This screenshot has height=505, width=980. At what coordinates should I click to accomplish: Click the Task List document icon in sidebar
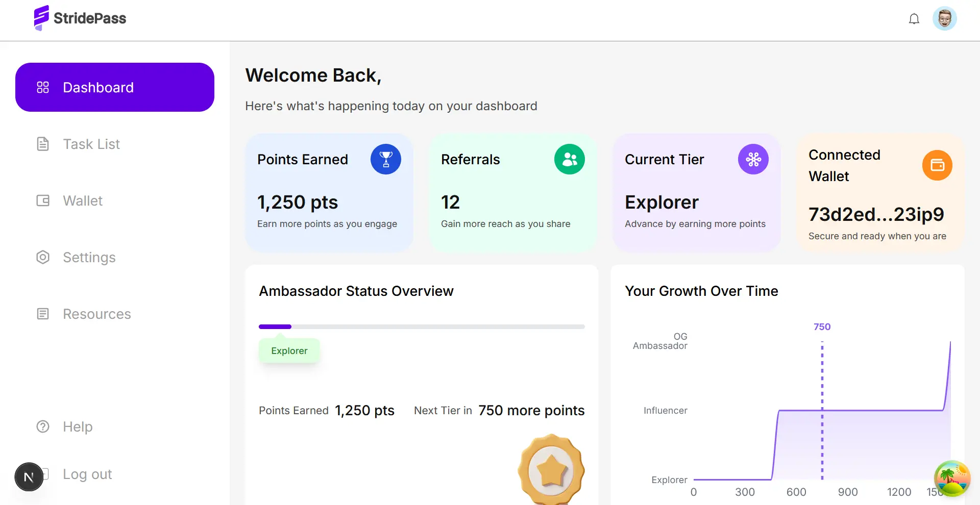(x=43, y=144)
